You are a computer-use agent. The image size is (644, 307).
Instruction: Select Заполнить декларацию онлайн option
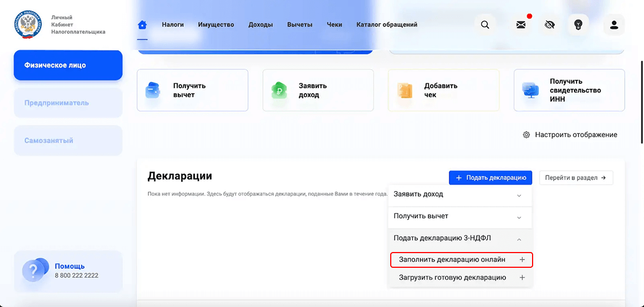coord(460,260)
